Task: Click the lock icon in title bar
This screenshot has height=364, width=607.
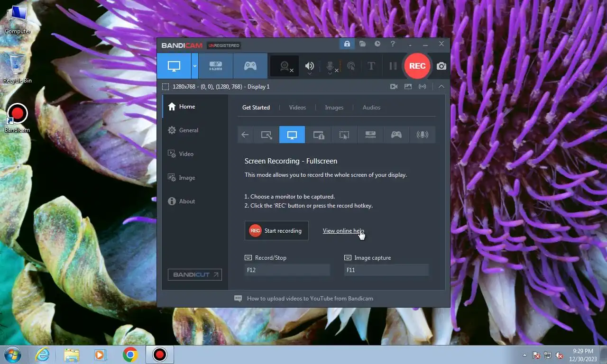Action: (347, 44)
